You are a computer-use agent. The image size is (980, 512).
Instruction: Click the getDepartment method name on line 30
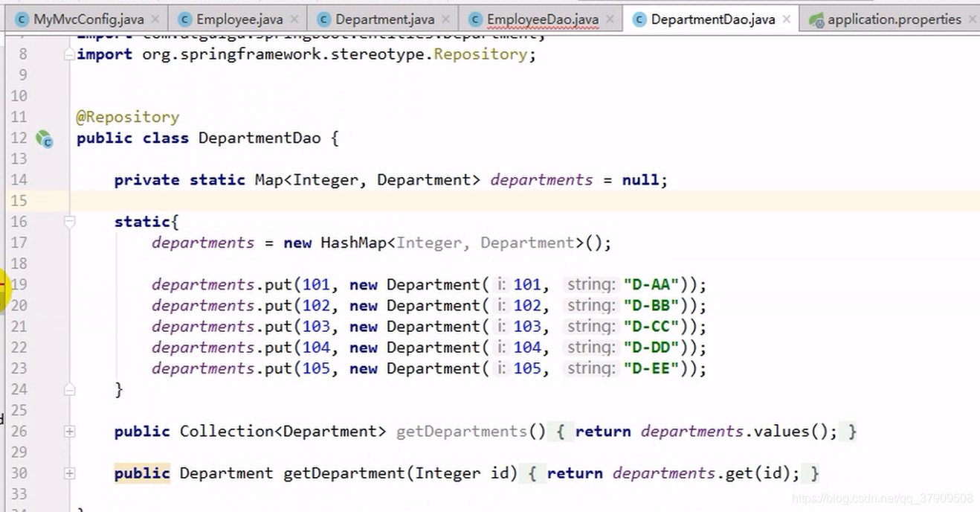pos(344,473)
